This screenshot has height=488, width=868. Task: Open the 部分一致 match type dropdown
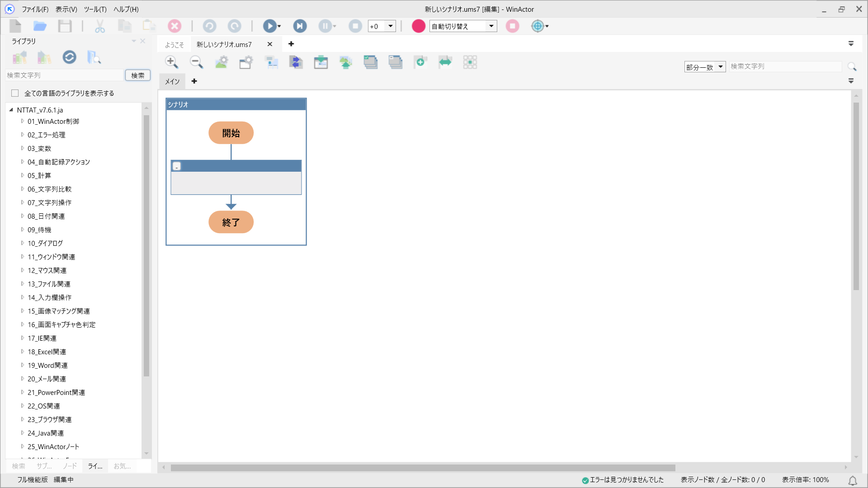pos(720,67)
